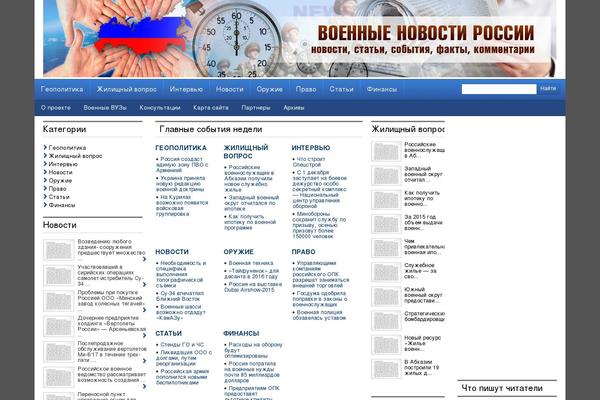
Task: Open the ФИНАНСЫ heading in Главные события
Action: 241,333
